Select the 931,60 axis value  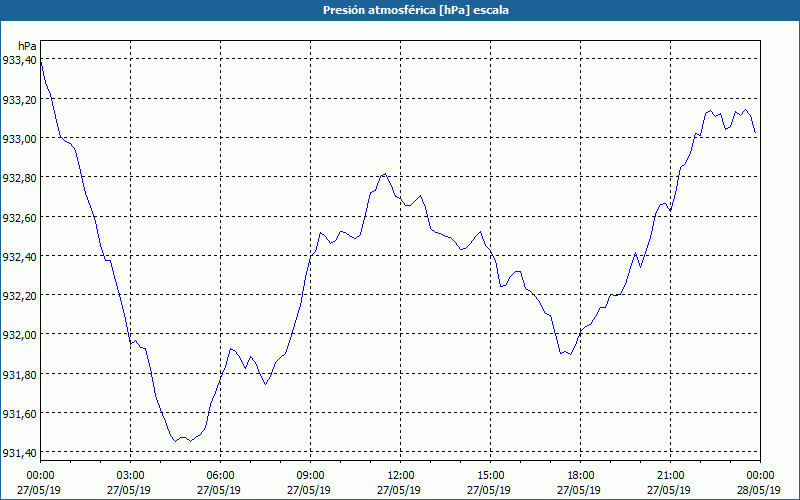click(x=19, y=414)
